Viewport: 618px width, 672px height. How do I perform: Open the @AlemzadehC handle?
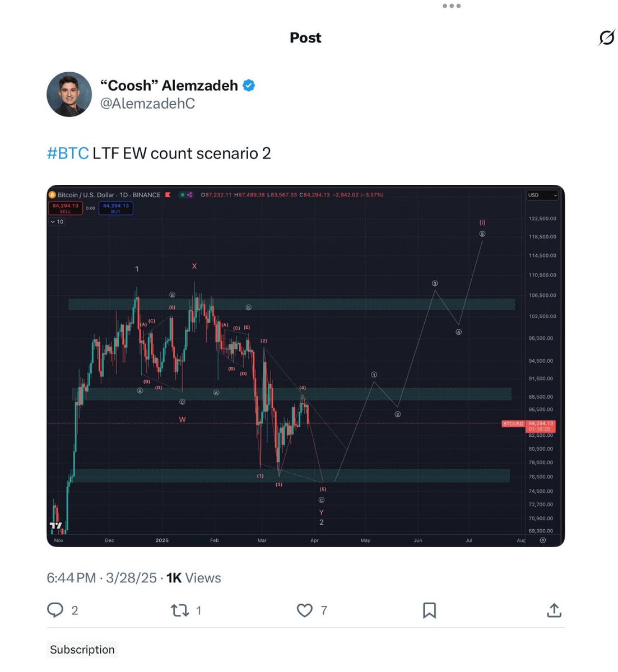pyautogui.click(x=147, y=104)
